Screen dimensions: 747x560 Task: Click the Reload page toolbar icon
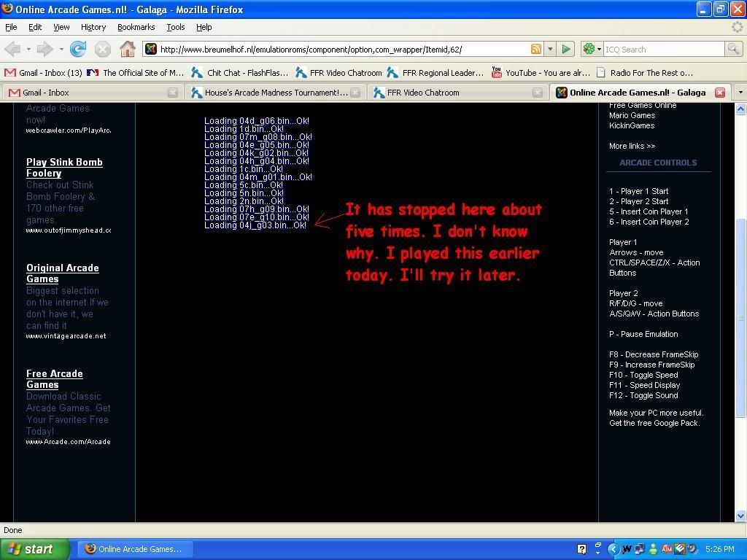pyautogui.click(x=78, y=49)
